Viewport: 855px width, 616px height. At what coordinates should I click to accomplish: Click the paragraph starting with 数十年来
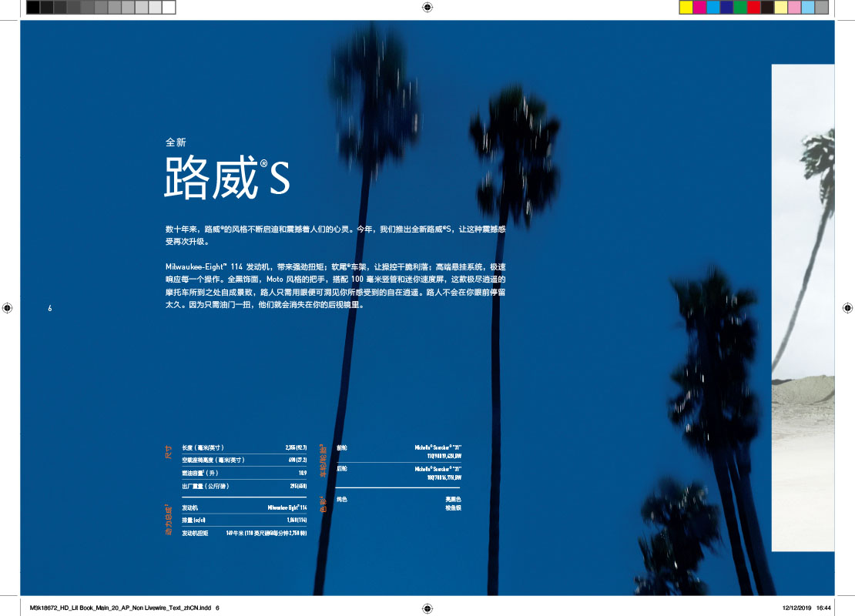coord(335,235)
